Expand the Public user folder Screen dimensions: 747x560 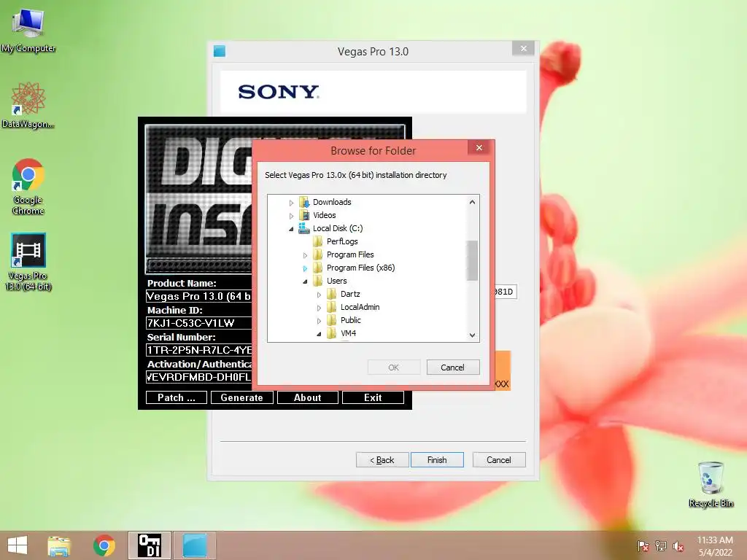click(x=319, y=321)
